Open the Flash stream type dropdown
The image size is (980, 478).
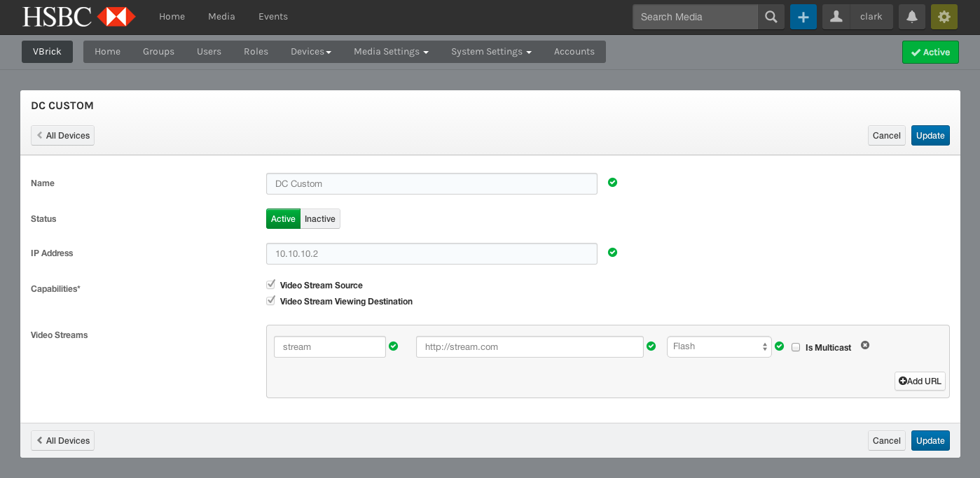point(719,346)
